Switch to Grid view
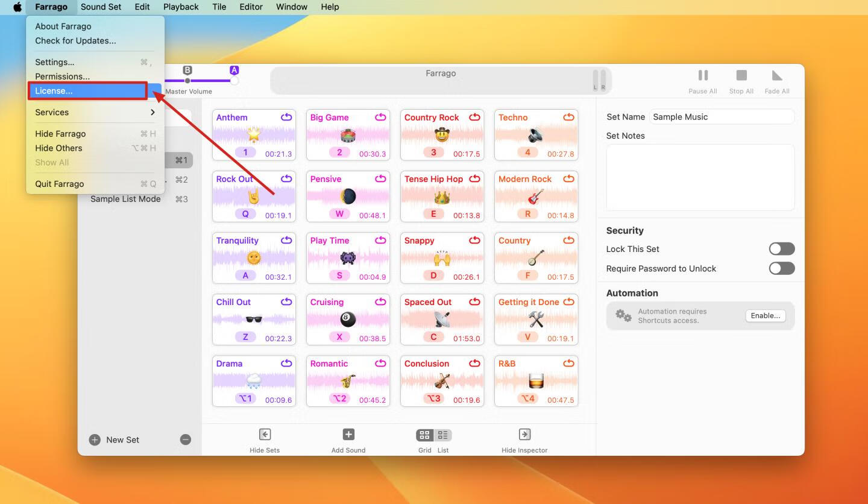The image size is (868, 504). [424, 435]
